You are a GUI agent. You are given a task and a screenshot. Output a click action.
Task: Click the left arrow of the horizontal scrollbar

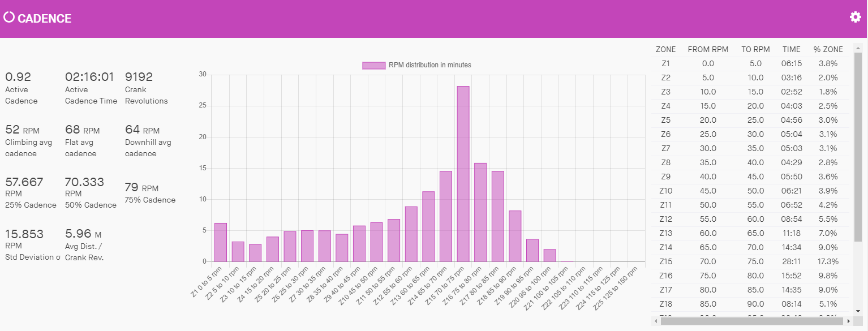pos(656,321)
